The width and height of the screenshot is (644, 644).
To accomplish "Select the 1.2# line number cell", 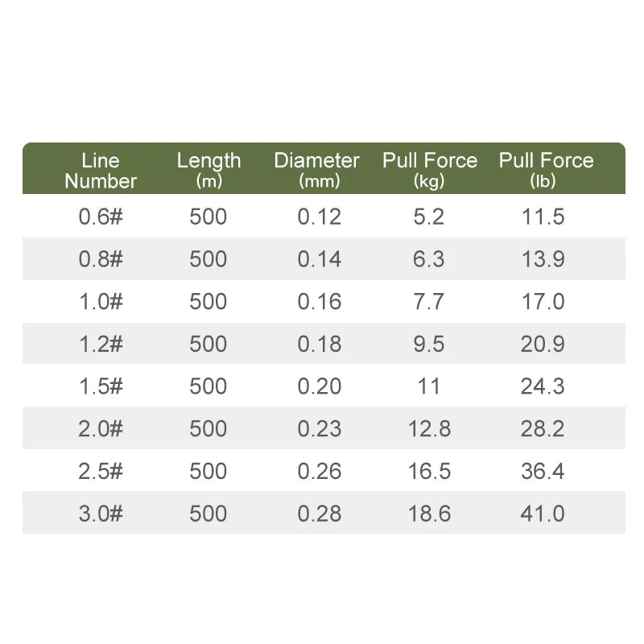I will 101,344.
